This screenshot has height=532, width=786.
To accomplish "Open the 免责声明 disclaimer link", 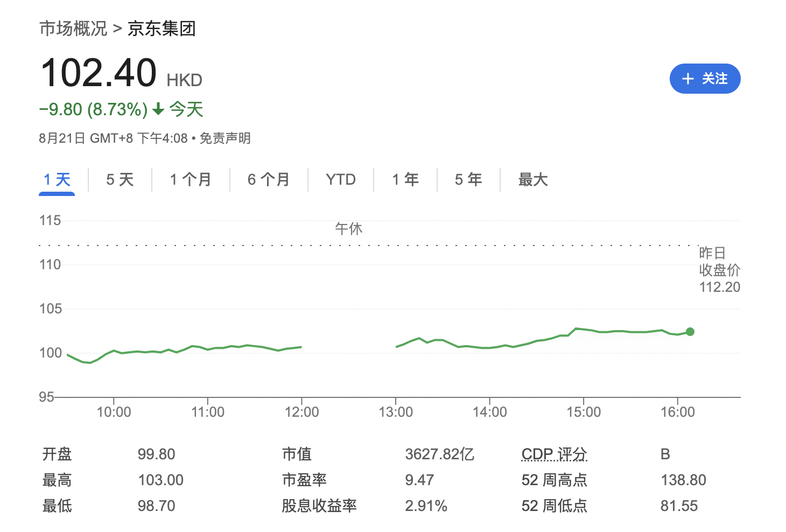I will pyautogui.click(x=225, y=138).
